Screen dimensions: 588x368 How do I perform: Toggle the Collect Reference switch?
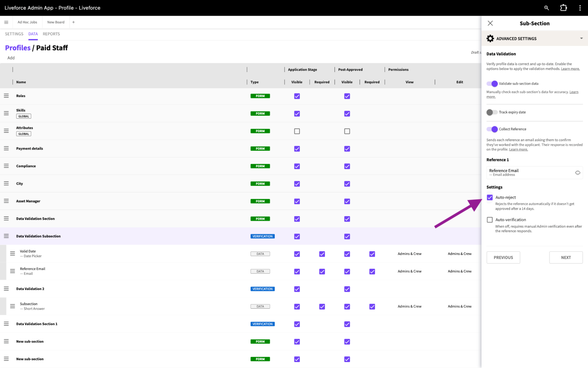coord(492,129)
